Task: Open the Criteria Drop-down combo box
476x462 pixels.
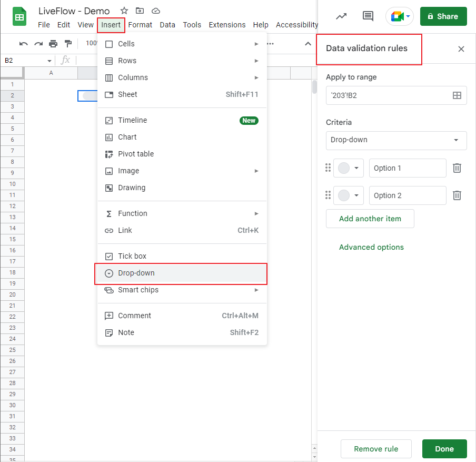Action: 396,140
